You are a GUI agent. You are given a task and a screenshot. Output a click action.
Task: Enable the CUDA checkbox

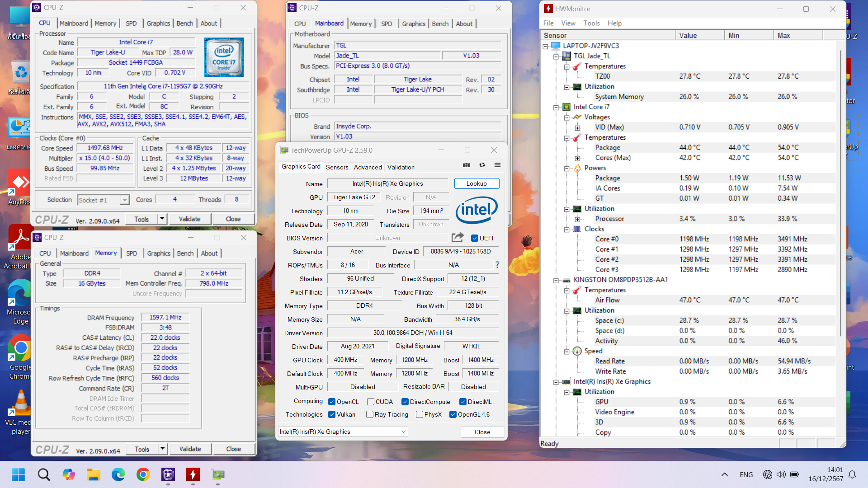371,402
